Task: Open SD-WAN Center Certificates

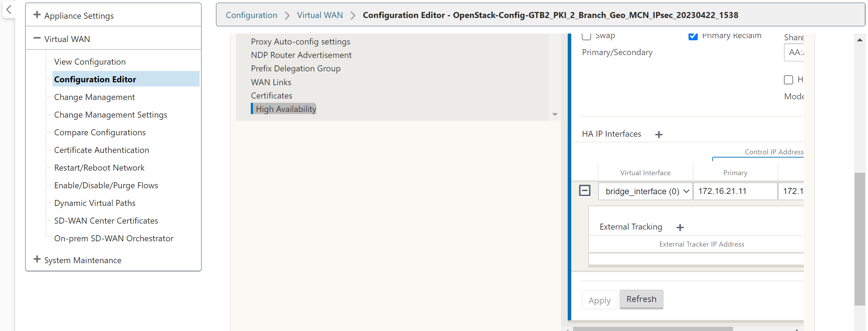Action: 106,221
